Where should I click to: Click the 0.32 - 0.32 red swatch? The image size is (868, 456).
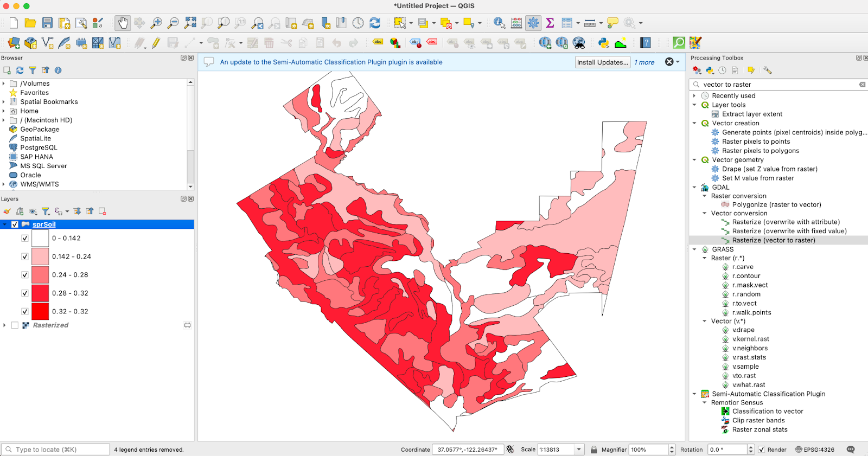tap(40, 311)
